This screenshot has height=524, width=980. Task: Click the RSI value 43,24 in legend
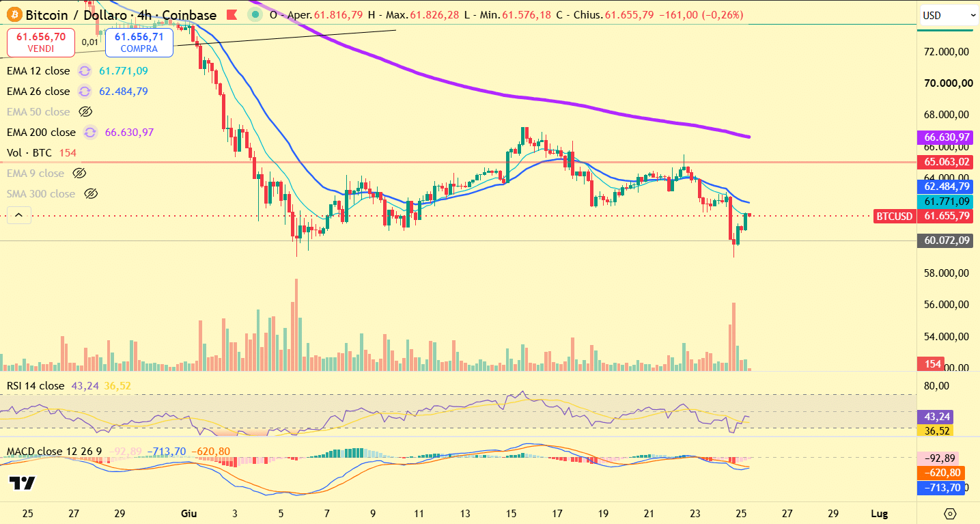[x=85, y=386]
